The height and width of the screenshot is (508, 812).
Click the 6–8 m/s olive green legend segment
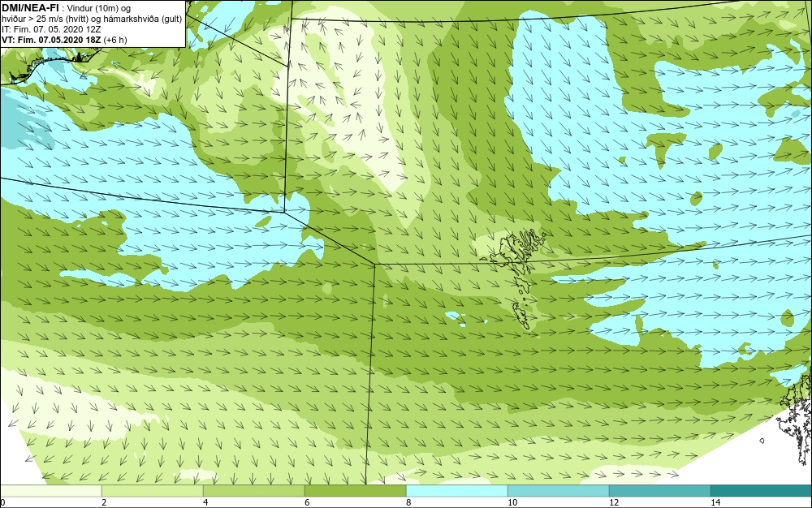[x=356, y=491]
